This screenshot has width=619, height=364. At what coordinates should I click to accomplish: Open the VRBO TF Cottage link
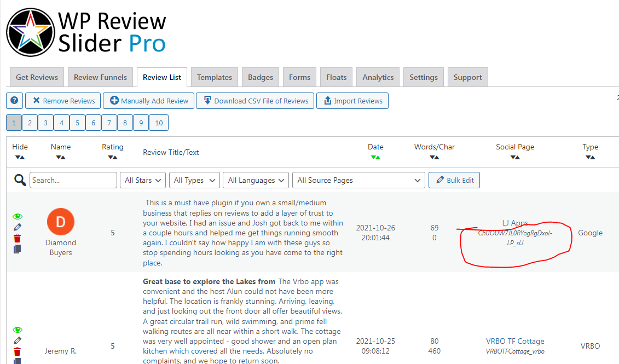click(515, 341)
